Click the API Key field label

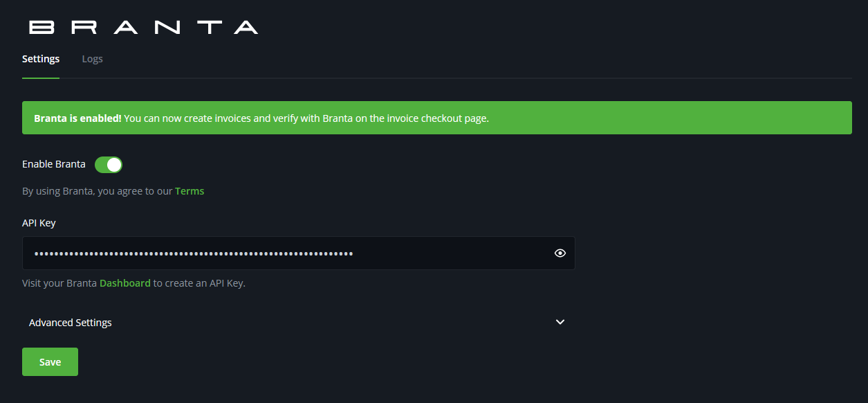pos(39,223)
